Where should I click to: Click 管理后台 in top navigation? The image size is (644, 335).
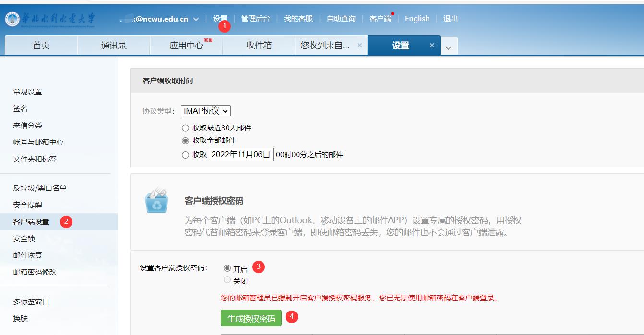[x=255, y=19]
